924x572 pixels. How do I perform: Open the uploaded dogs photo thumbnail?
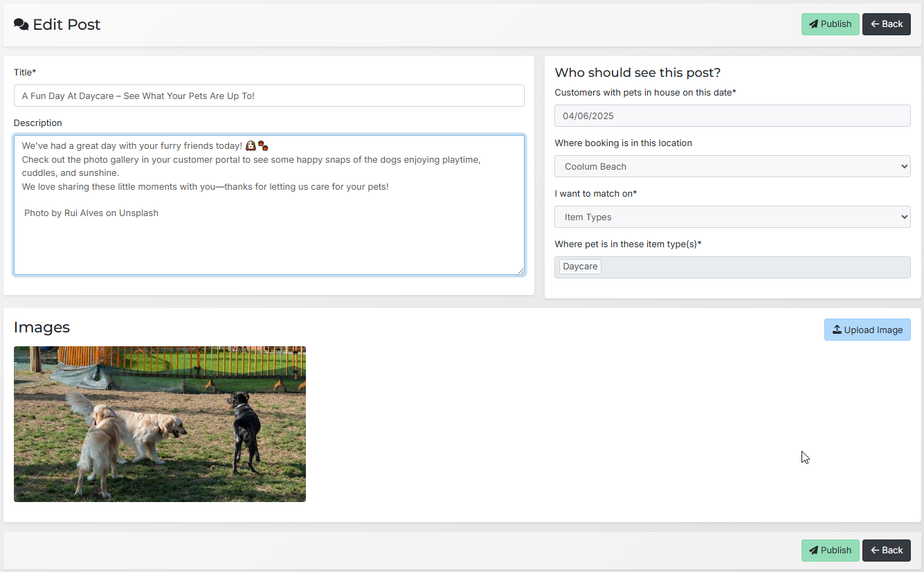point(160,424)
